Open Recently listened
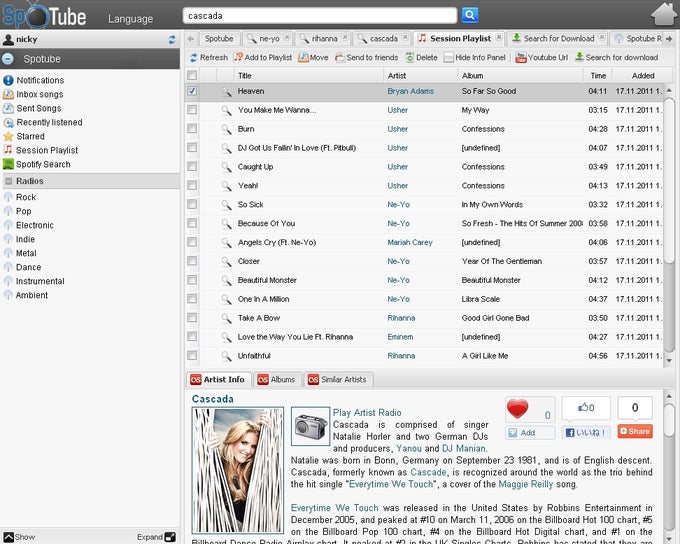 [x=42, y=122]
